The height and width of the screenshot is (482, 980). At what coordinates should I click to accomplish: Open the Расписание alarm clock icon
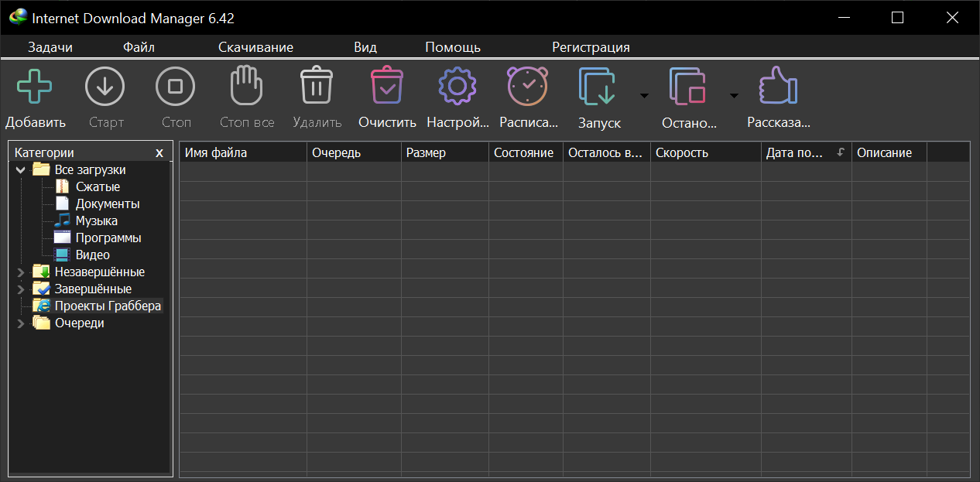[528, 86]
